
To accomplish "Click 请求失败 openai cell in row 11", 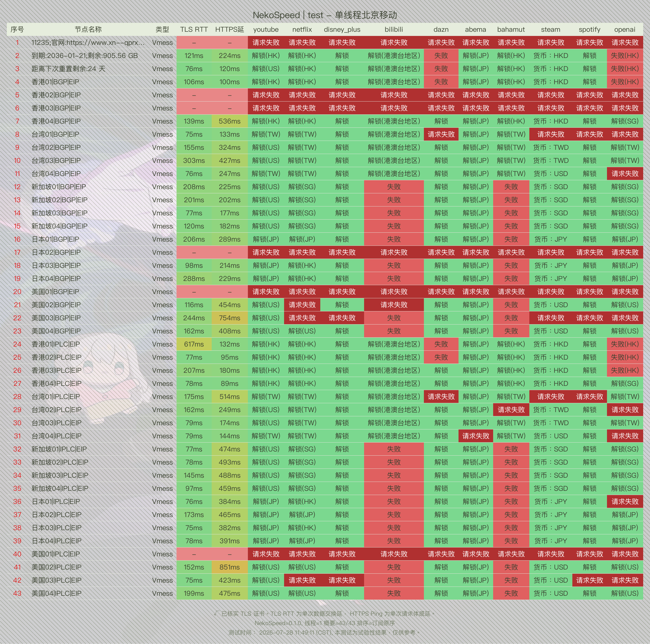I will tap(625, 174).
